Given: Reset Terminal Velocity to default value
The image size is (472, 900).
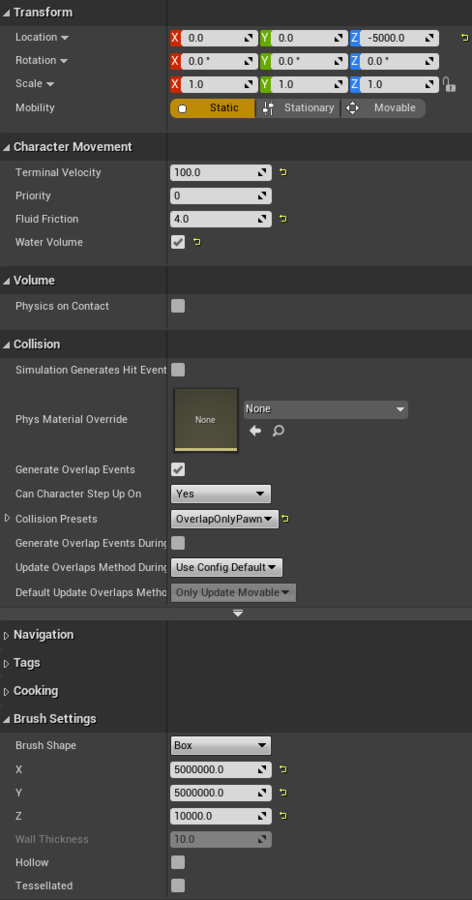Looking at the screenshot, I should tap(283, 172).
